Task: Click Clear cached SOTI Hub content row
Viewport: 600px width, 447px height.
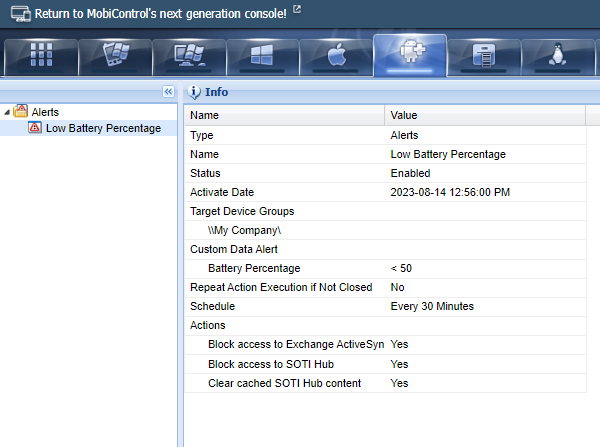Action: tap(385, 383)
